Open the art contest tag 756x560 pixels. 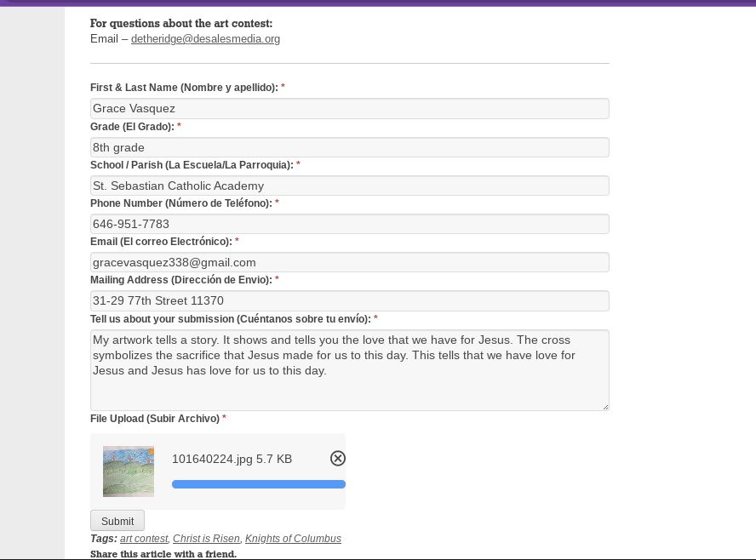(144, 539)
